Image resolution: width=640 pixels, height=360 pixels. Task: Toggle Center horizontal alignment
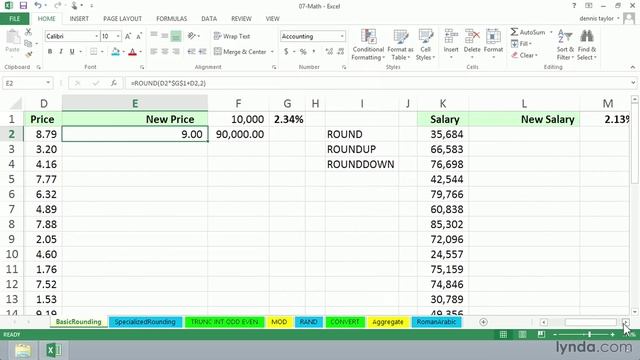[x=165, y=51]
